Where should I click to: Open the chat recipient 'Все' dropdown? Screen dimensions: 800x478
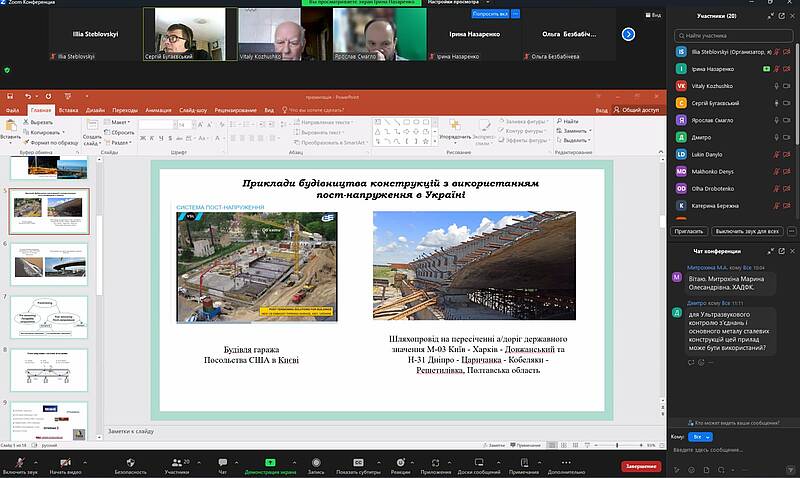[700, 437]
